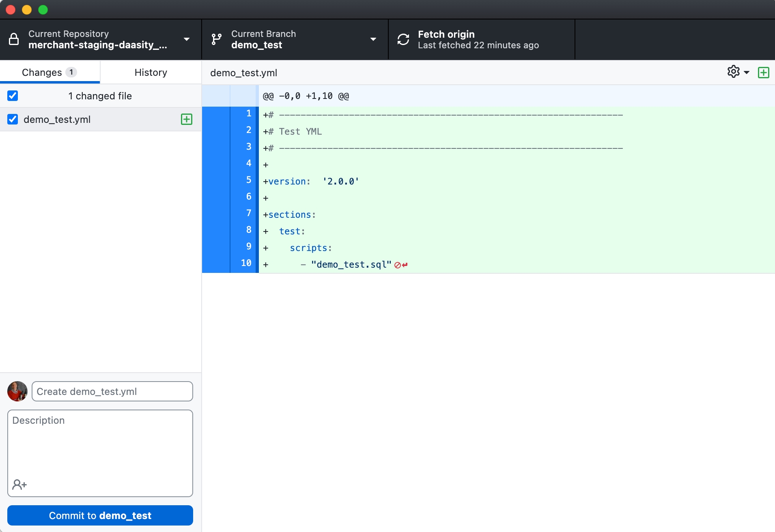Add co-authors using the person-plus icon

19,484
